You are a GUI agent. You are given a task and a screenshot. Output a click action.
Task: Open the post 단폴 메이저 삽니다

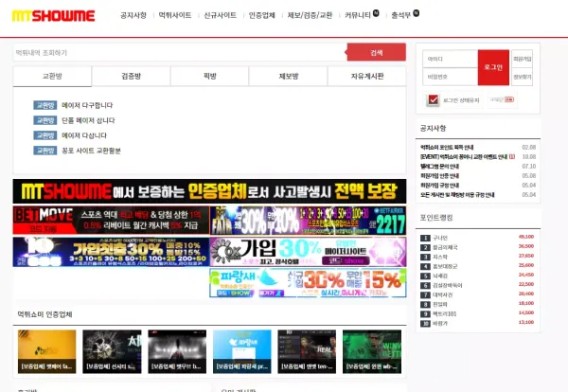tap(88, 120)
